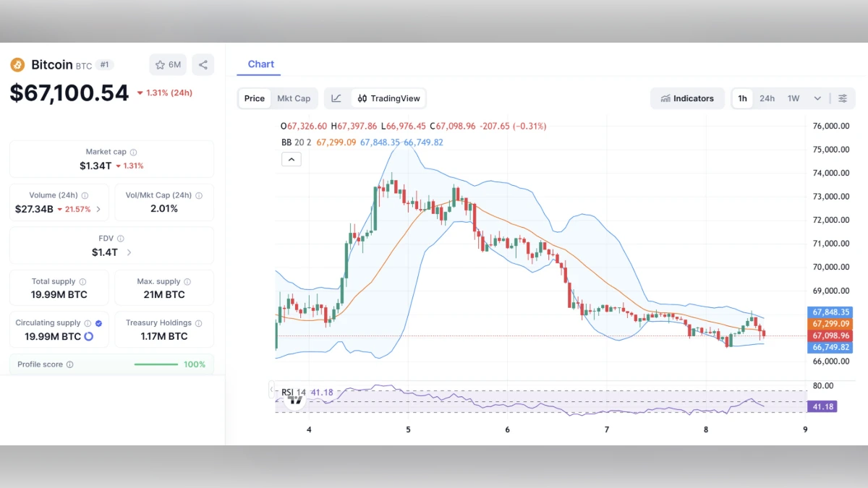Switch chart to Mkt Cap view

point(294,98)
